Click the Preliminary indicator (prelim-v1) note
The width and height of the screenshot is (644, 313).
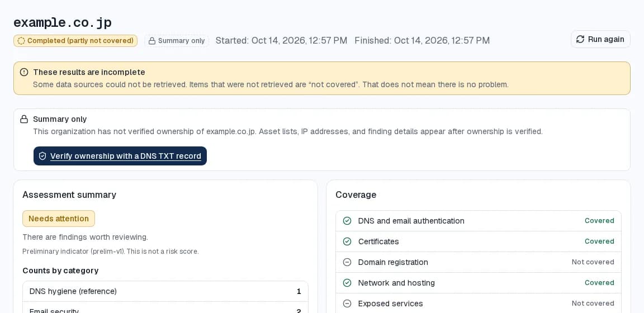[111, 252]
